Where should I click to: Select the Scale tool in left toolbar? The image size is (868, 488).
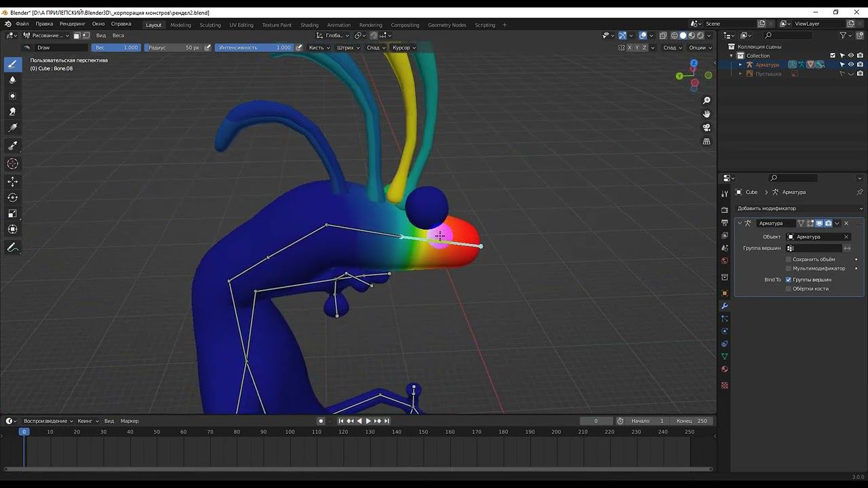[12, 213]
